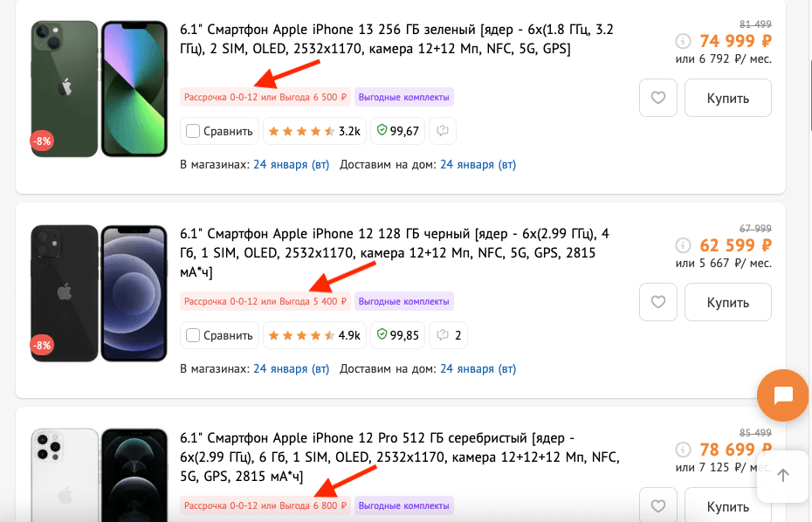
Task: Click home delivery date link for iPhone 12
Action: [x=478, y=368]
